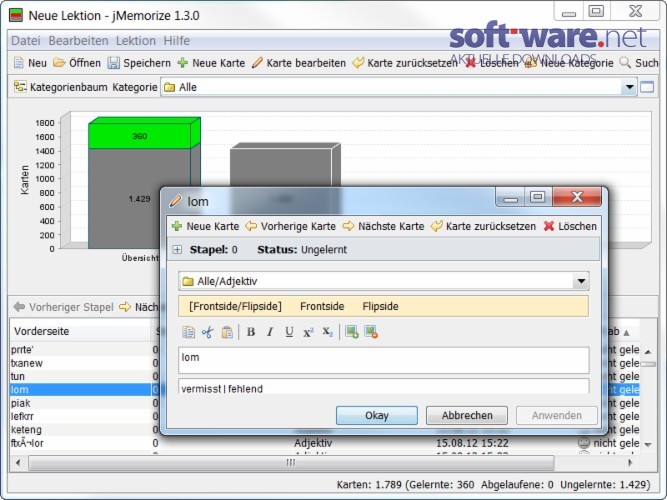This screenshot has width=667, height=500.
Task: Open a lesson with Öffnen
Action: [x=77, y=63]
